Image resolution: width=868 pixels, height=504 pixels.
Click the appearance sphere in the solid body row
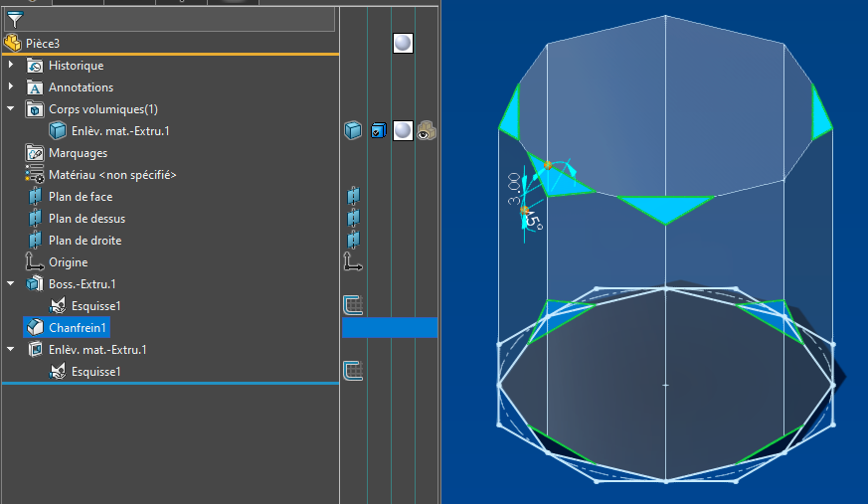[x=403, y=131]
